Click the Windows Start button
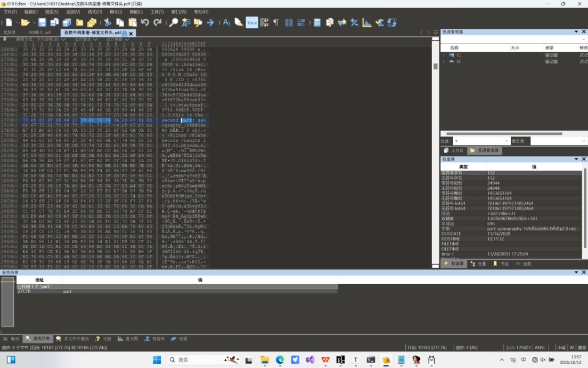The width and height of the screenshot is (588, 368). coord(157,360)
